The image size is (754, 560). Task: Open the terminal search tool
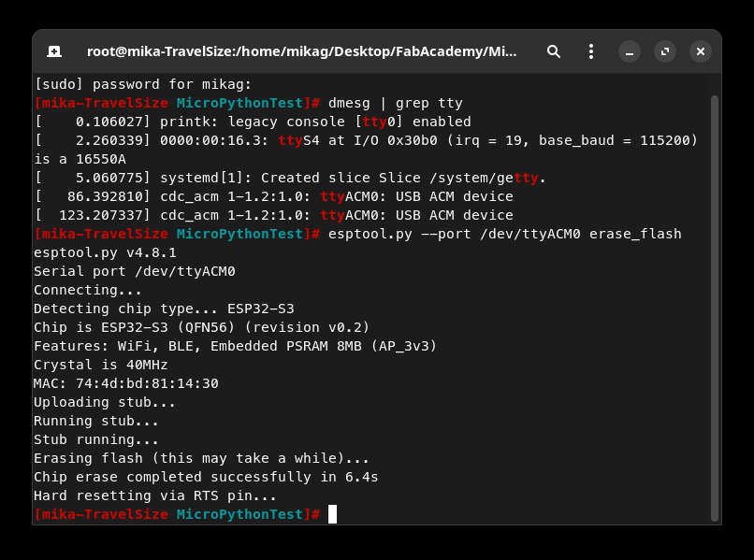coord(554,51)
